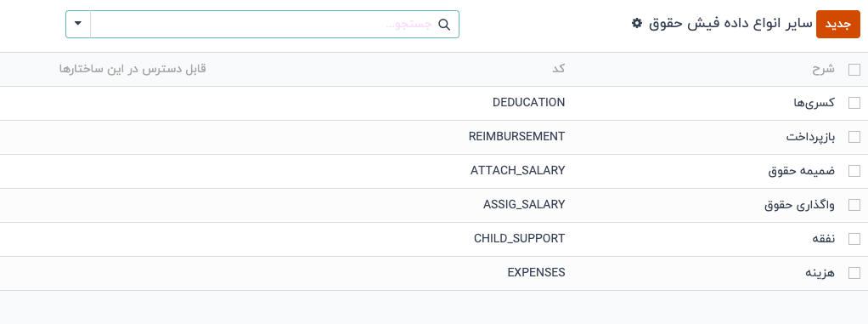Click the جدید (New) button
Screen dimensions: 868x324
point(837,25)
